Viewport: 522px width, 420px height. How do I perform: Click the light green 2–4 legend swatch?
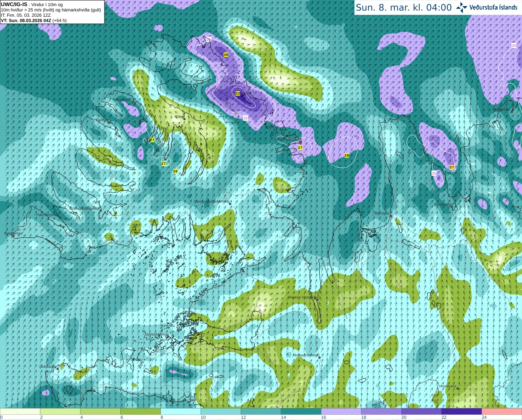tap(60, 411)
